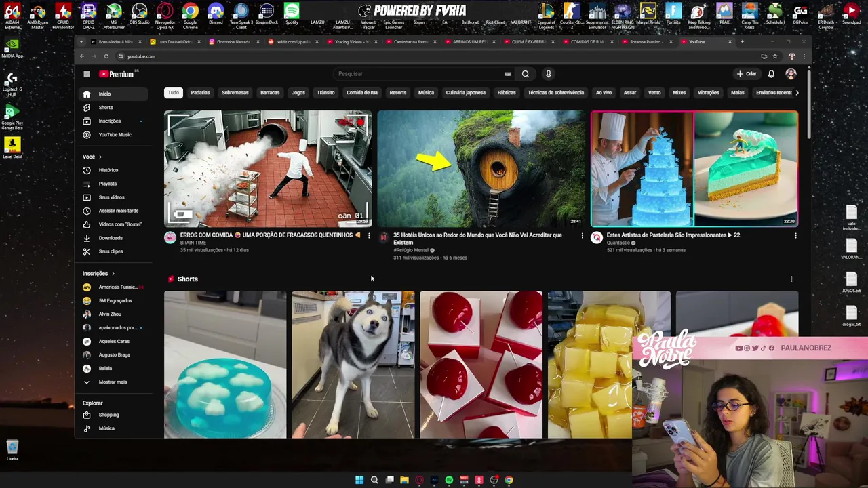Start voice search with the microphone

[x=549, y=74]
